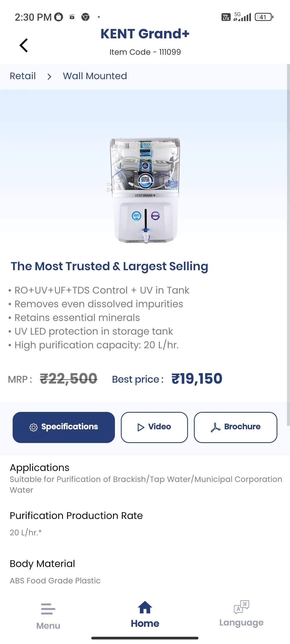This screenshot has width=290, height=644.
Task: Tap the Best price ₹19,150 amount
Action: pos(197,379)
